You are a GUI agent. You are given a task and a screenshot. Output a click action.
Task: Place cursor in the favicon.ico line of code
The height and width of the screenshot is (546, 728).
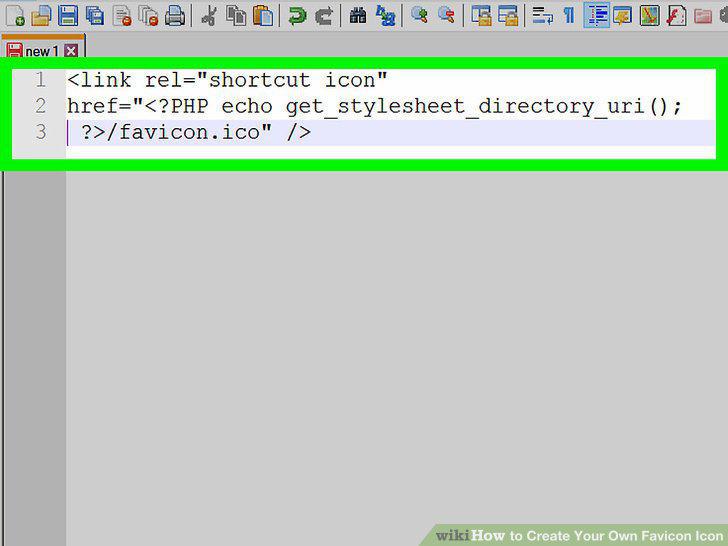coord(196,133)
